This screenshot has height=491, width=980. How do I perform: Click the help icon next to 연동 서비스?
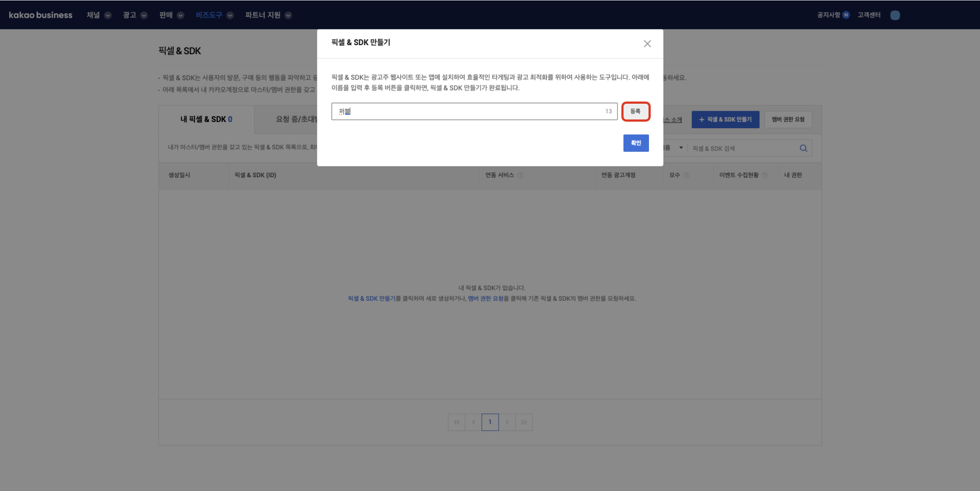click(x=521, y=175)
